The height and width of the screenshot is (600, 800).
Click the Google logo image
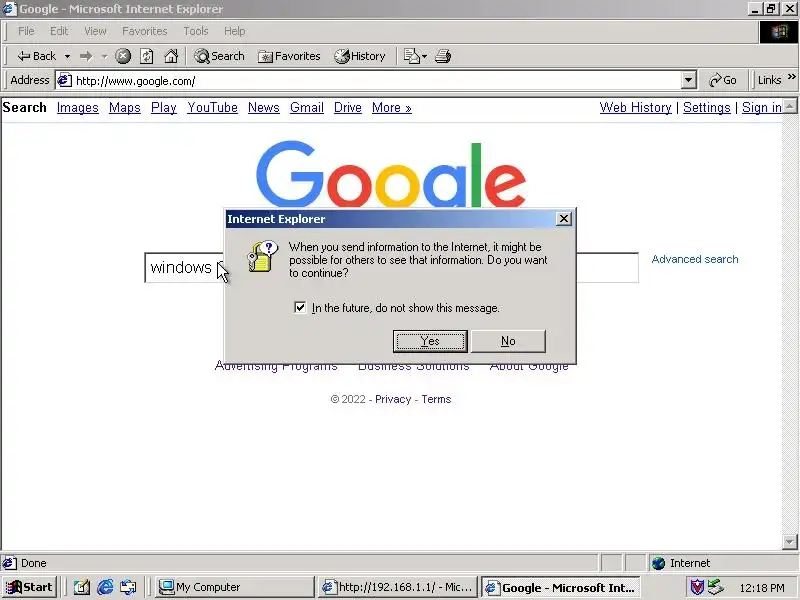point(391,174)
